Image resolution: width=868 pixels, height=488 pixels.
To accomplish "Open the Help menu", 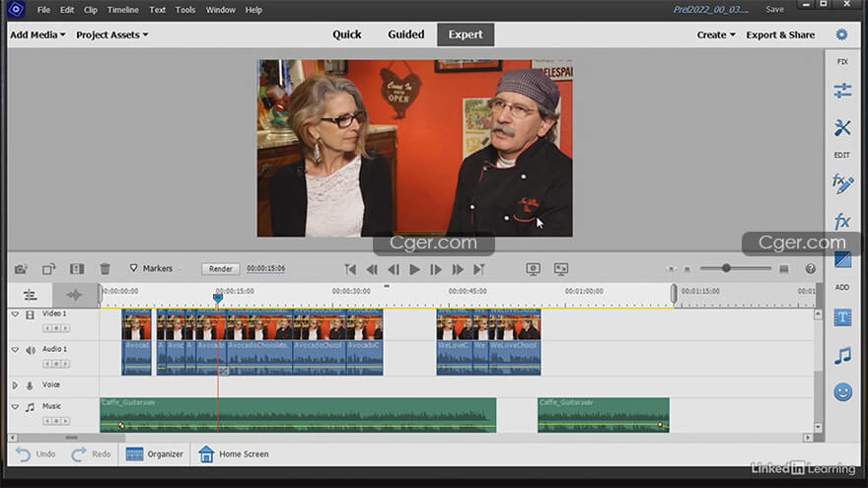I will [x=253, y=10].
